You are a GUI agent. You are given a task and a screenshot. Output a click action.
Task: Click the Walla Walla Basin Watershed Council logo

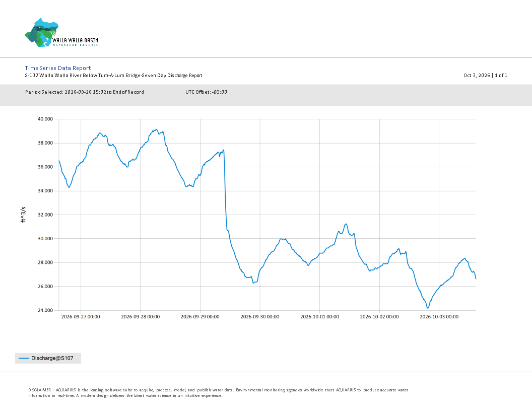pyautogui.click(x=61, y=33)
